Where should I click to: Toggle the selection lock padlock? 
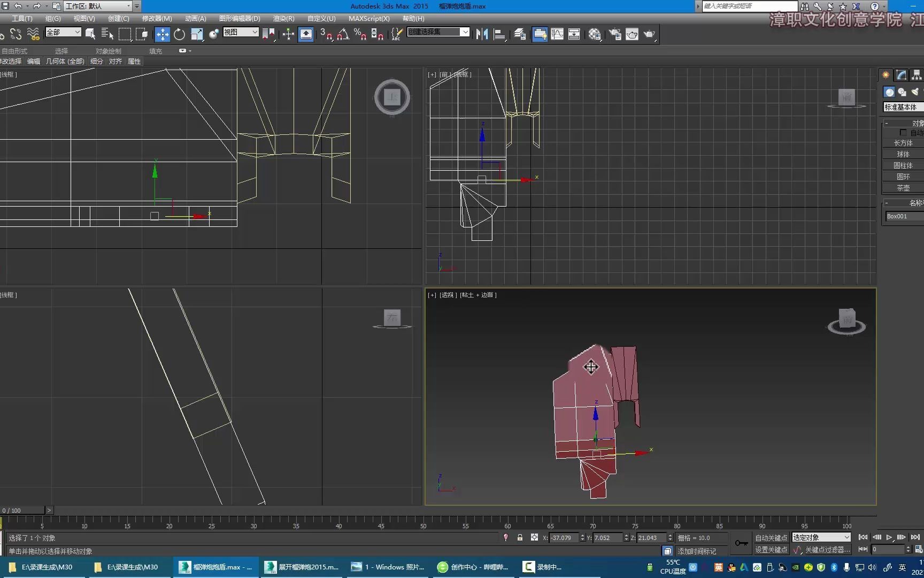(x=520, y=537)
